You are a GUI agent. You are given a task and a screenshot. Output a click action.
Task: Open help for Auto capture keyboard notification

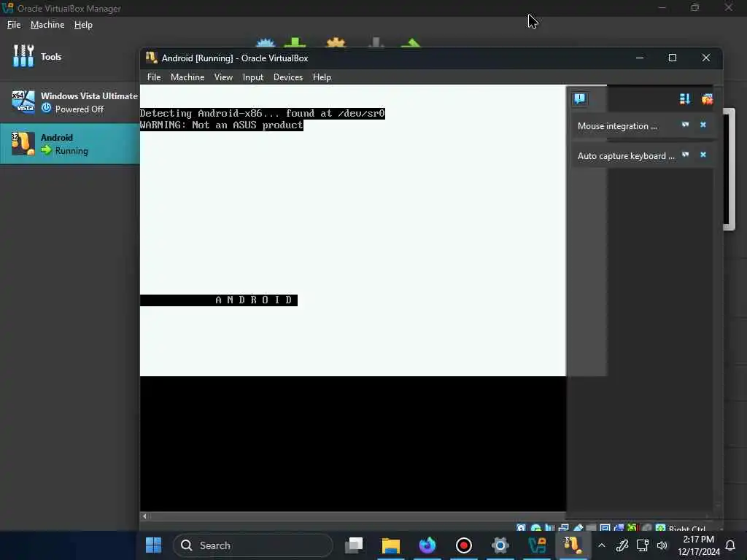tap(686, 155)
